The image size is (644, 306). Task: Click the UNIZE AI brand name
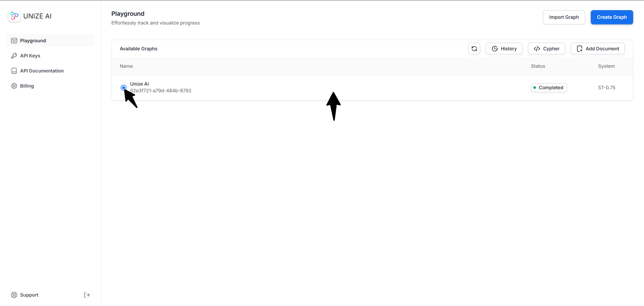[x=38, y=16]
